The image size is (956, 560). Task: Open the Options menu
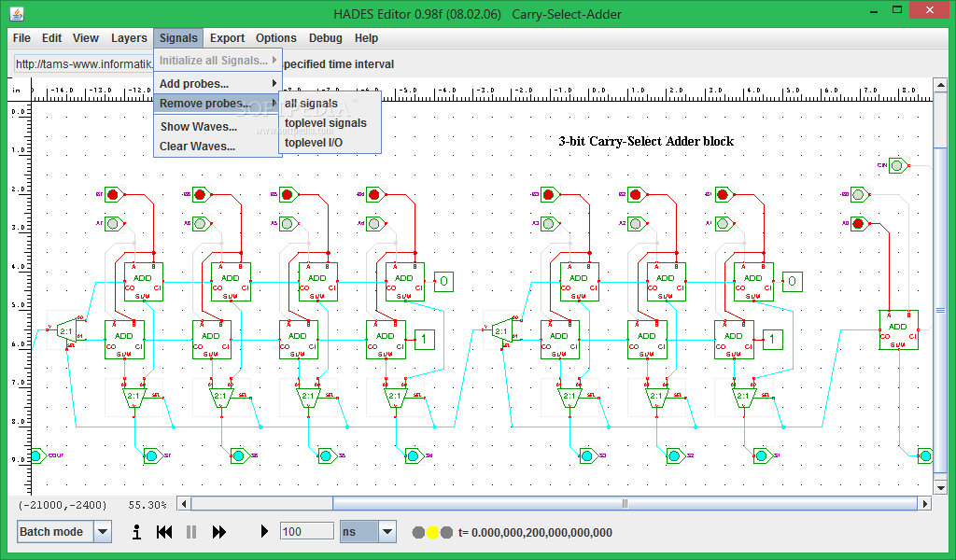(276, 37)
